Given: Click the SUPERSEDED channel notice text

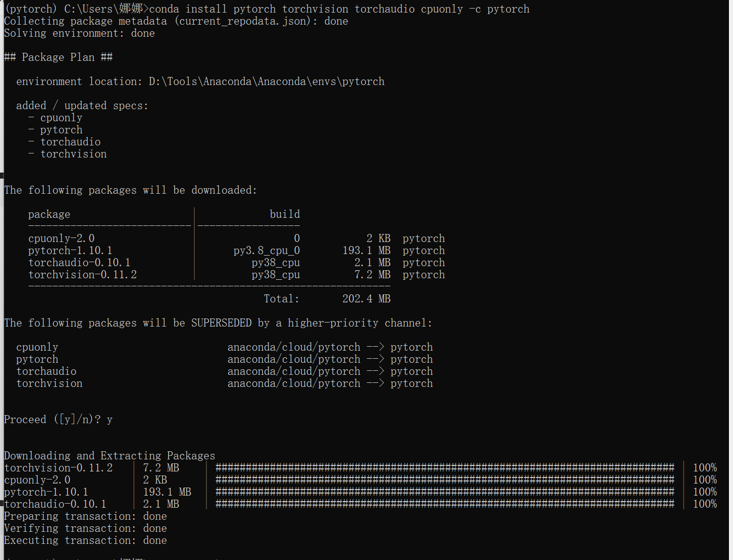Looking at the screenshot, I should (218, 323).
